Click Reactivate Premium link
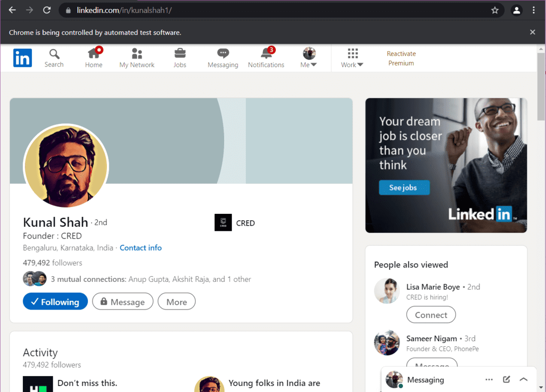The width and height of the screenshot is (546, 392). click(401, 59)
